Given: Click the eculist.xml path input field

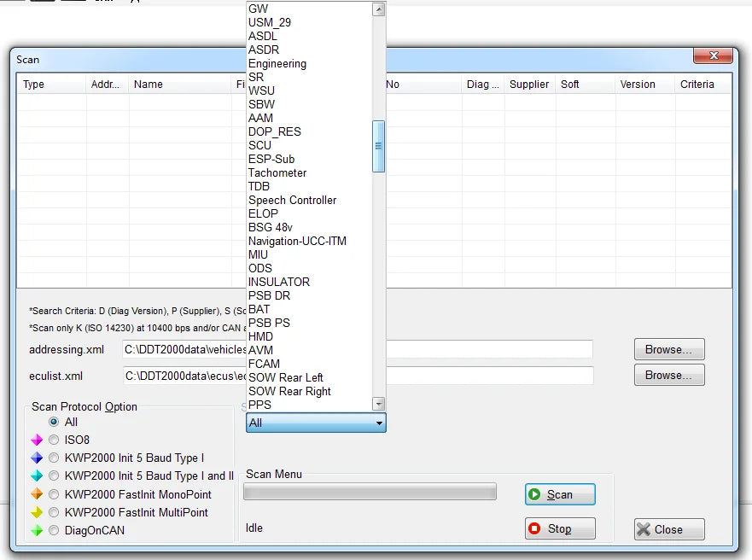Looking at the screenshot, I should point(358,376).
